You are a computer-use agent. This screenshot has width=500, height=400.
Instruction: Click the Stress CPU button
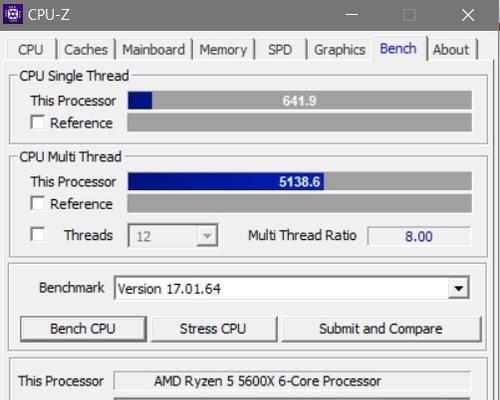tap(214, 329)
